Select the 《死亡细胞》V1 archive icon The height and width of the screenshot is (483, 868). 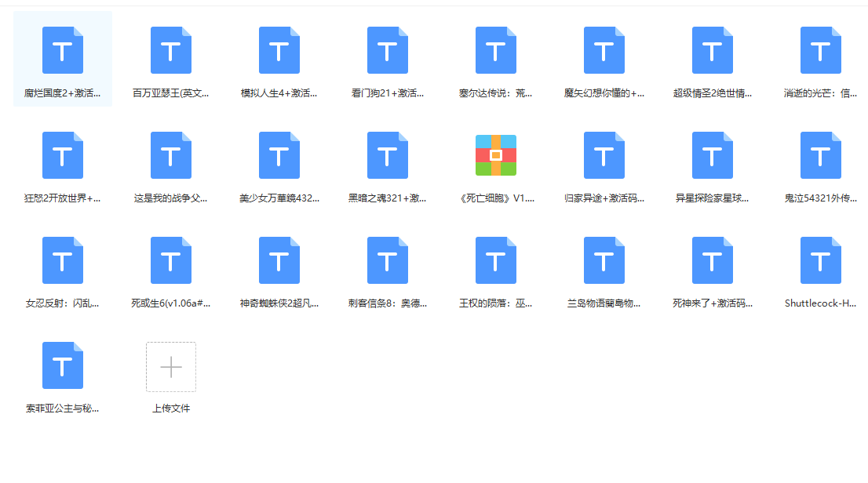coord(496,155)
